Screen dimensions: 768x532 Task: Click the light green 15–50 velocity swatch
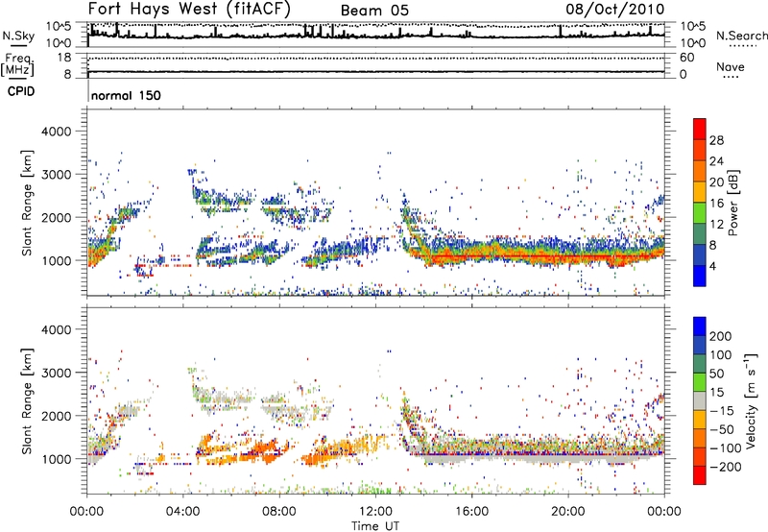[700, 382]
